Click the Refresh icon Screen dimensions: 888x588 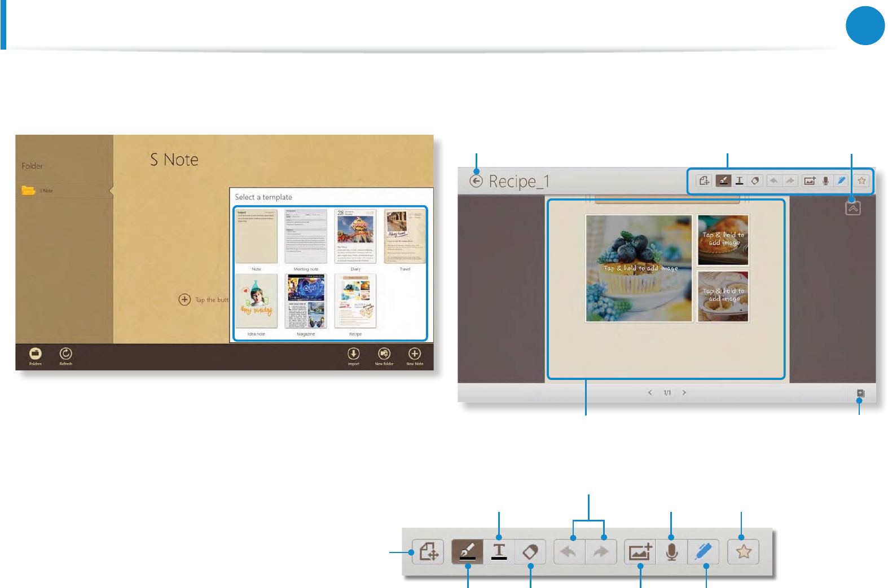click(66, 353)
